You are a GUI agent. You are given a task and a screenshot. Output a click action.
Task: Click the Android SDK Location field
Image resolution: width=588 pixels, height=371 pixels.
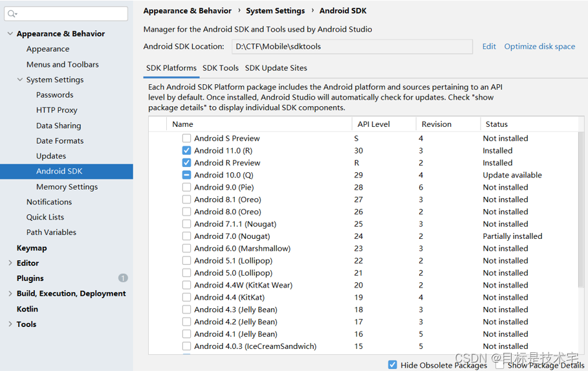[x=352, y=47]
